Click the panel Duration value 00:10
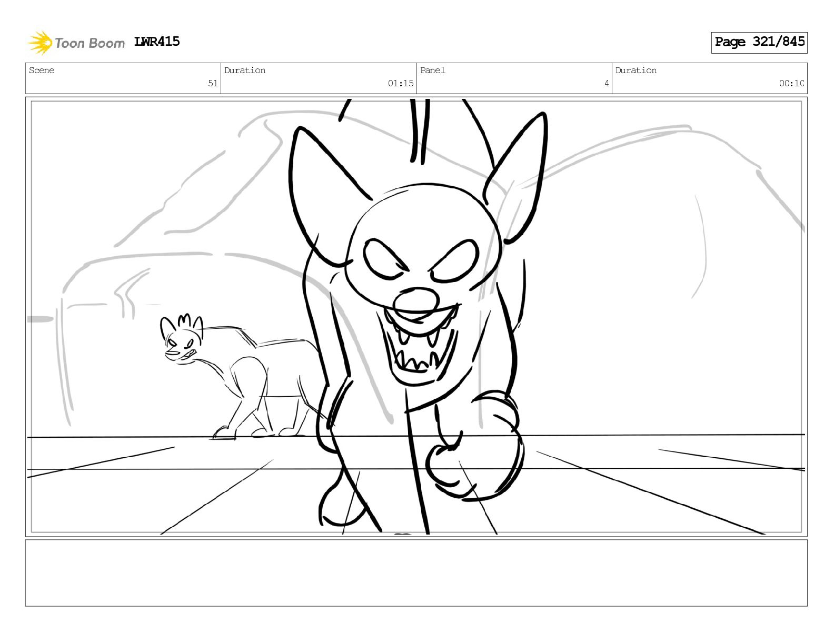 [792, 83]
